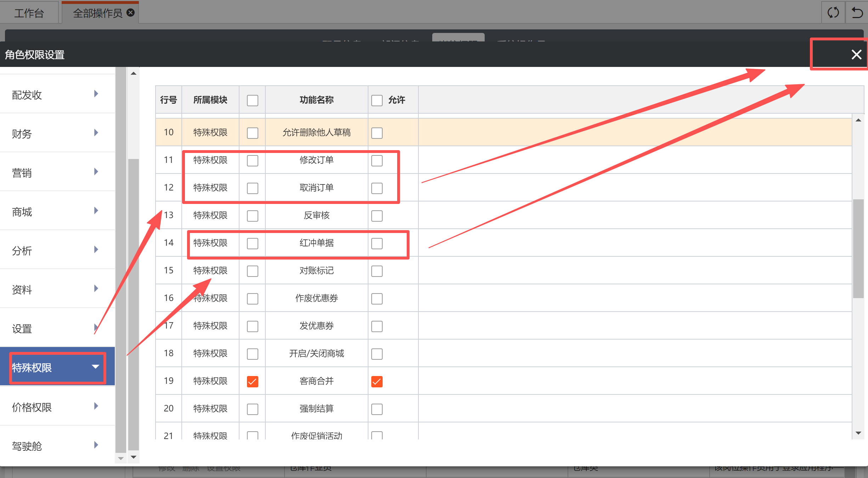
Task: Click the 行号 column header
Action: click(x=169, y=100)
